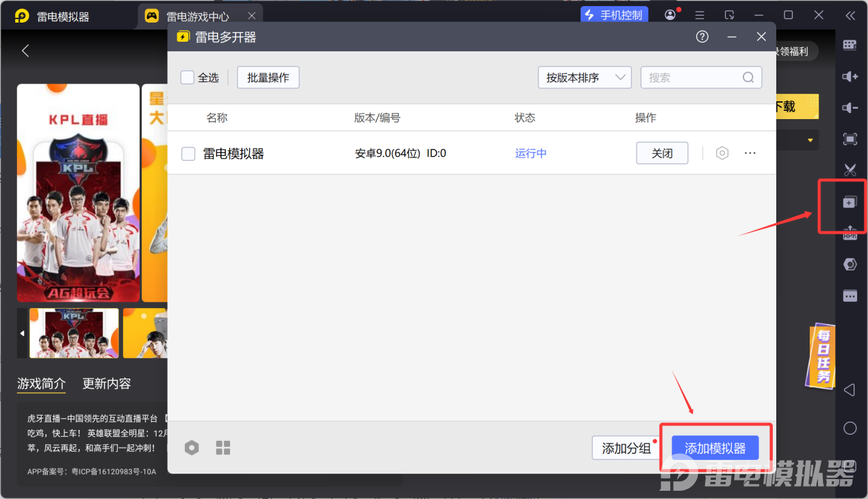Open the keyboard mapping sidebar icon
The width and height of the screenshot is (868, 499).
[850, 45]
